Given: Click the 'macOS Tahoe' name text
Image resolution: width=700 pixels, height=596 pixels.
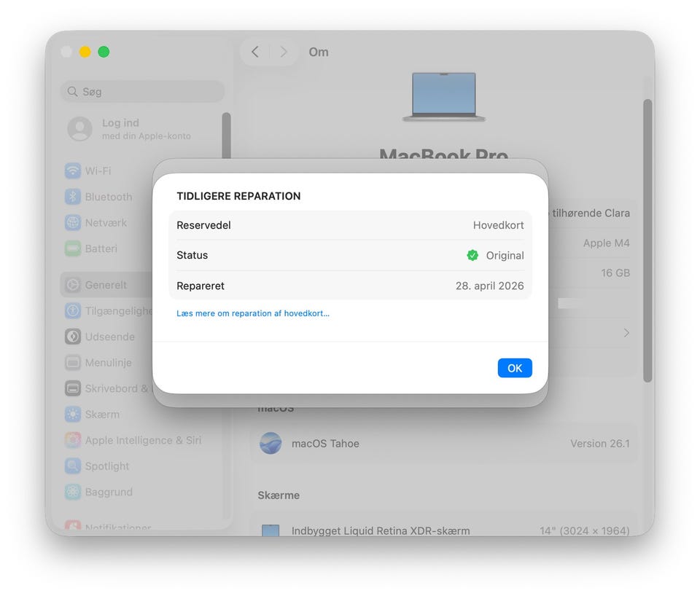Looking at the screenshot, I should pyautogui.click(x=325, y=444).
